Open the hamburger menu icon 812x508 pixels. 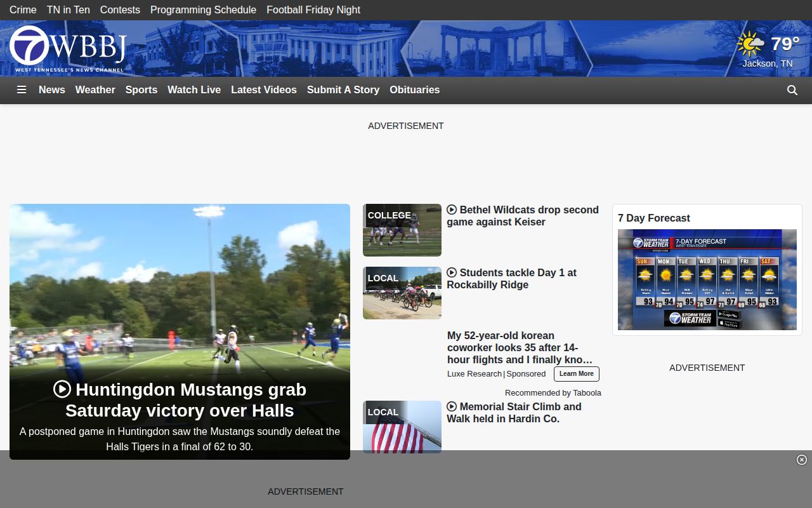coord(22,90)
